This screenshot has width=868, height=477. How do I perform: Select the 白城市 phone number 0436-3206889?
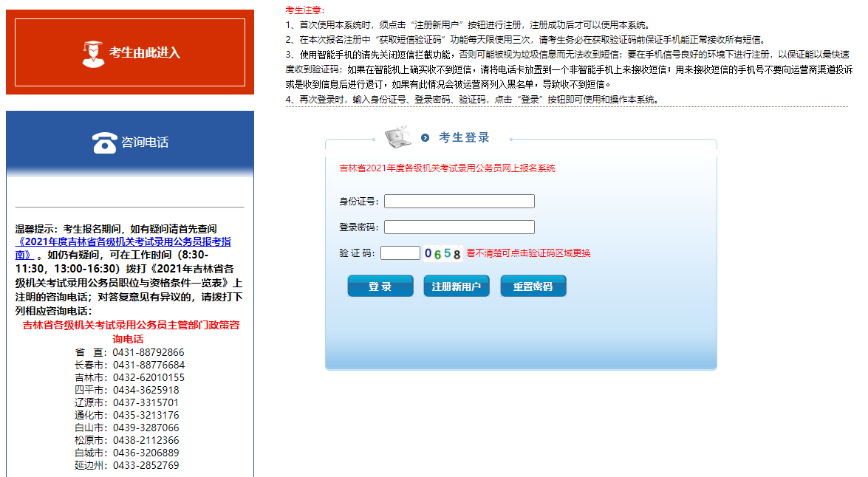[146, 453]
